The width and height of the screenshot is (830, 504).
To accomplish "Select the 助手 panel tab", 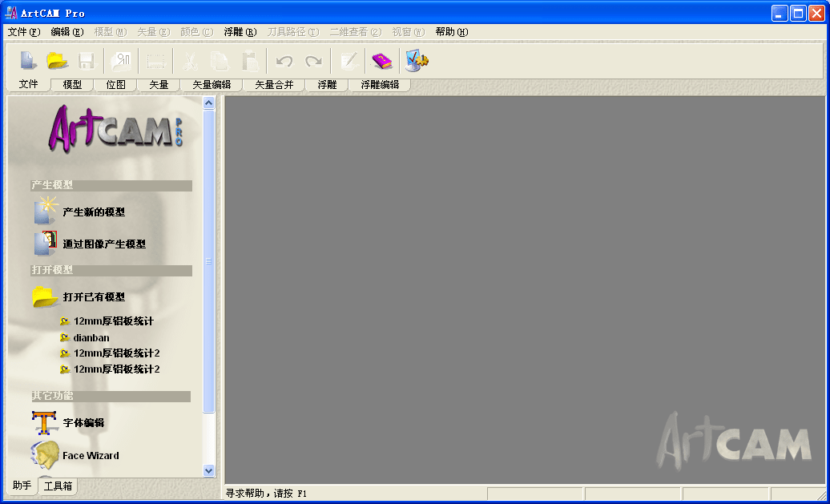I will tap(22, 486).
